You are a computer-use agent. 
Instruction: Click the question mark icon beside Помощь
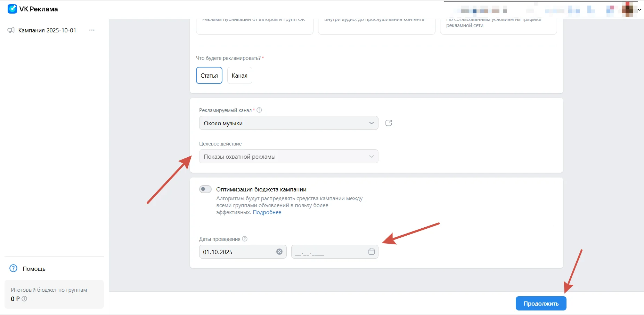pos(13,268)
